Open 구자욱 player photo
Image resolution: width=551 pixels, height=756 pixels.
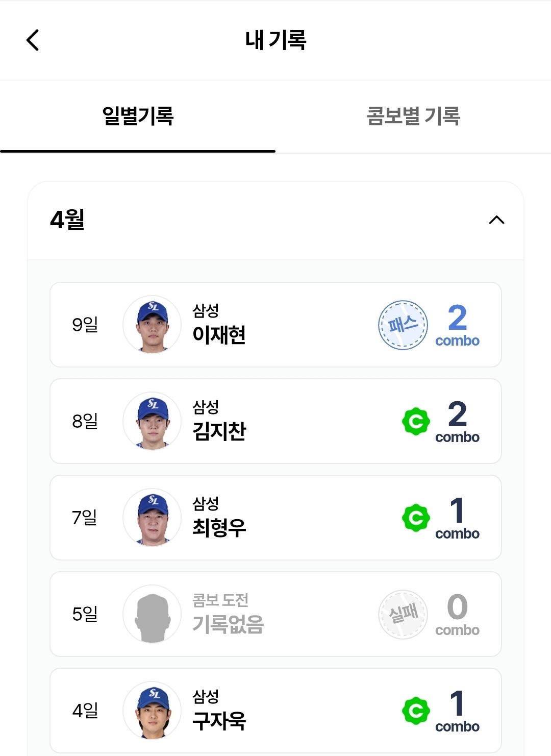(x=152, y=711)
